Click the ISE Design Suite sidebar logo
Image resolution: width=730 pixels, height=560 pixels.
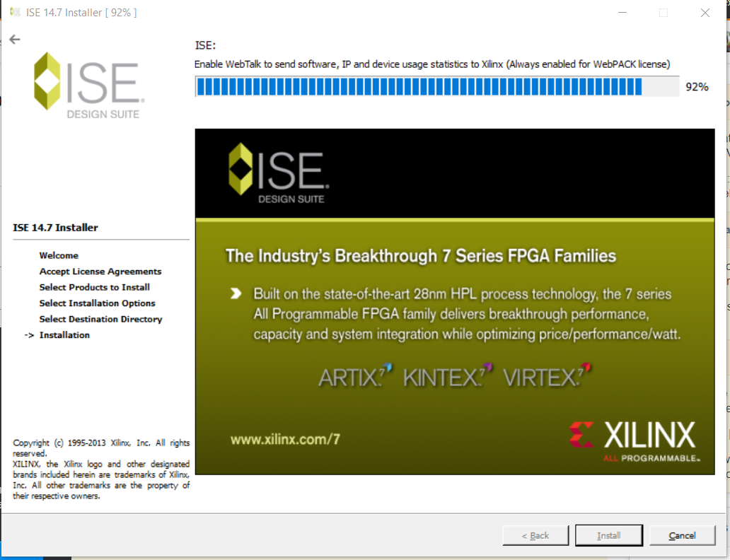(x=89, y=85)
